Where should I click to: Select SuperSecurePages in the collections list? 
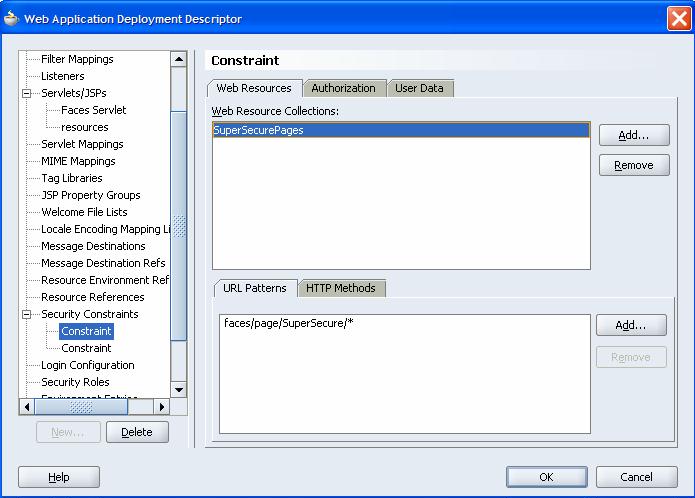[401, 130]
